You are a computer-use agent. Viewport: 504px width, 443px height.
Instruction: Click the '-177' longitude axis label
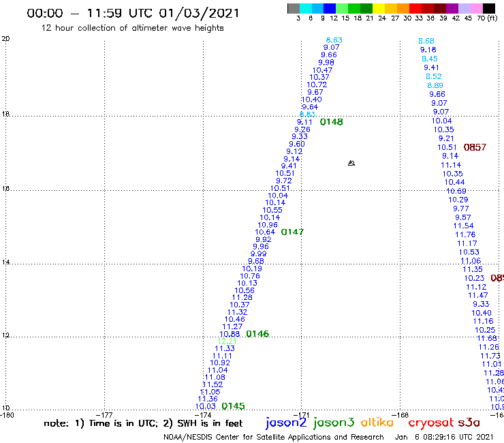[x=104, y=415]
